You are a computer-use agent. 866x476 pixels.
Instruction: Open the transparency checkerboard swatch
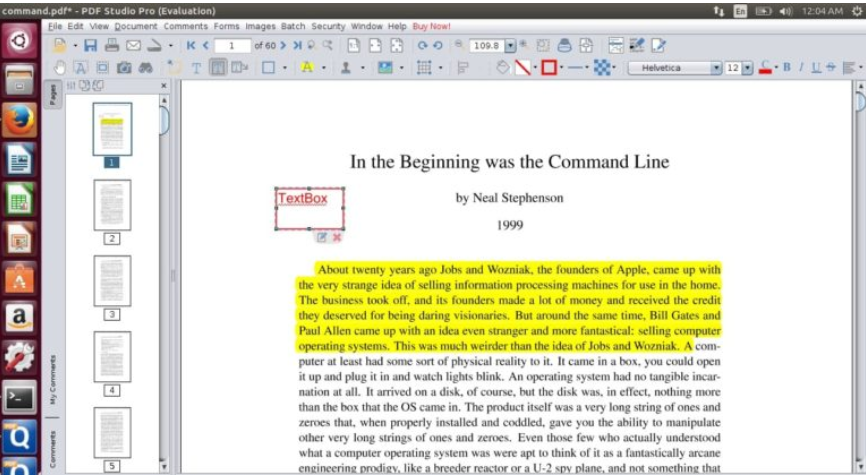pyautogui.click(x=602, y=68)
